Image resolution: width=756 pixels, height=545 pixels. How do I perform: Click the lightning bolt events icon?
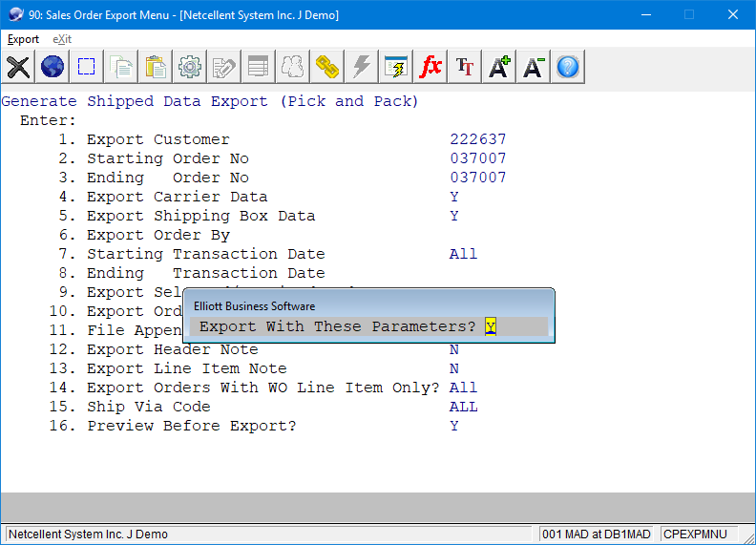362,67
